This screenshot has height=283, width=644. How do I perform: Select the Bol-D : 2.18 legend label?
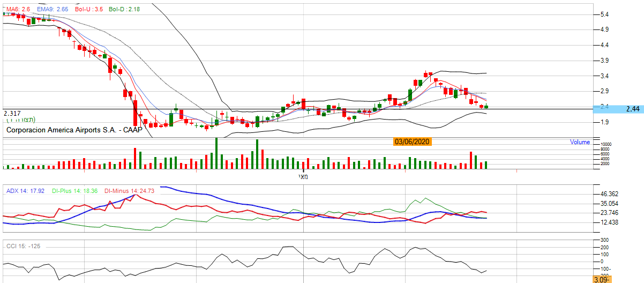[124, 9]
